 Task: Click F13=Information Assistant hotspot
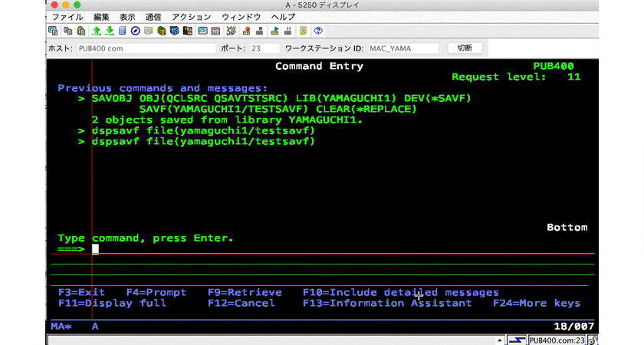387,303
